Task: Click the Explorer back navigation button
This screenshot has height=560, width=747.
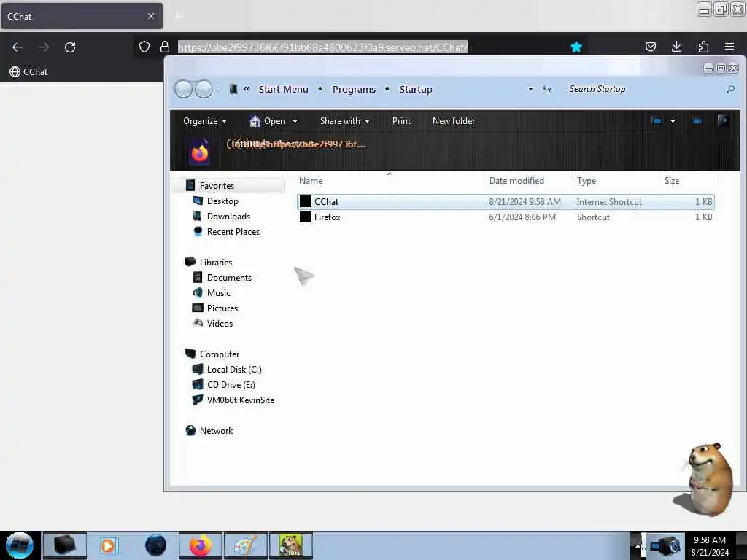Action: pyautogui.click(x=183, y=89)
